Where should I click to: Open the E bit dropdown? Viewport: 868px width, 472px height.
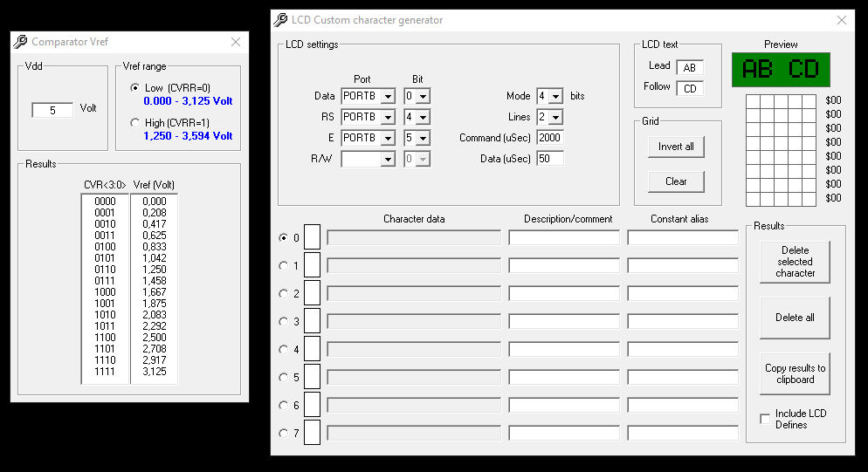pyautogui.click(x=423, y=138)
